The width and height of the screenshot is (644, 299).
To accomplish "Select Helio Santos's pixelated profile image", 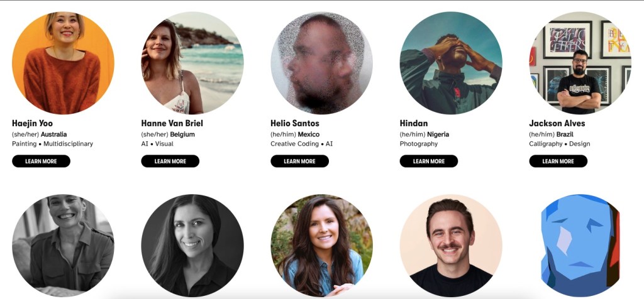I will pos(321,63).
